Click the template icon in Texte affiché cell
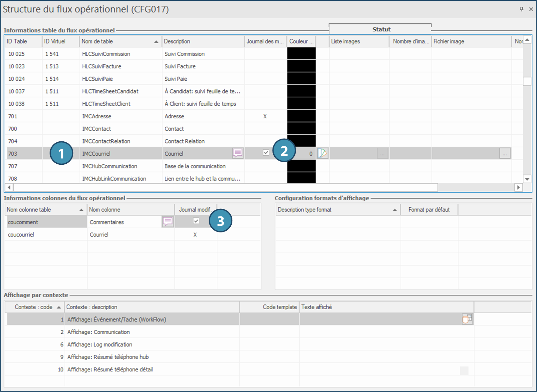The image size is (537, 392). pyautogui.click(x=467, y=319)
